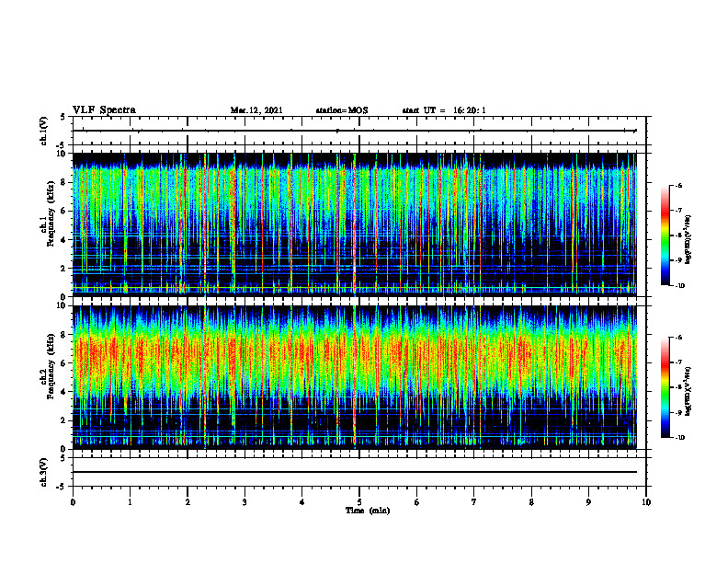Click the ch.1 color bar log(PSD) unit label
The image size is (728, 563).
pyautogui.click(x=688, y=240)
